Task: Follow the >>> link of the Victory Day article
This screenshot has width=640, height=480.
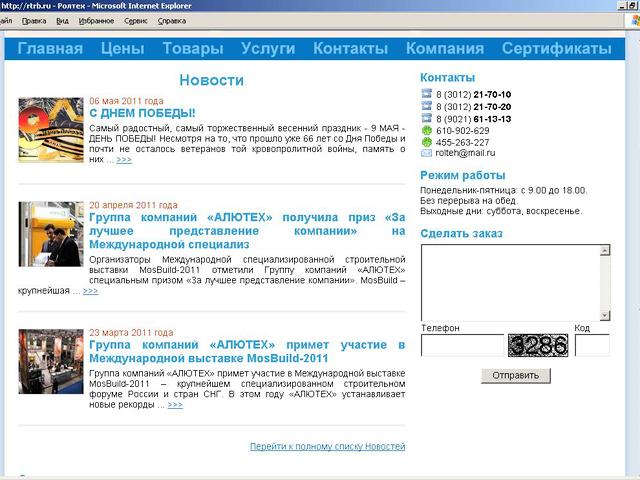Action: 124,160
